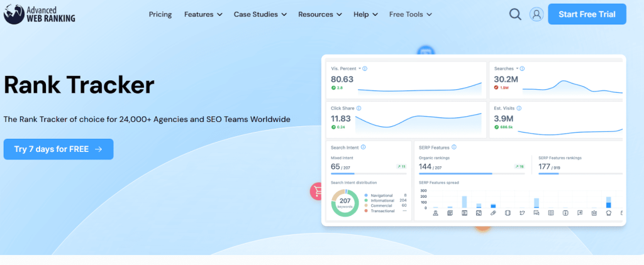Viewport: 644px width, 265px height.
Task: Open the Pricing menu item
Action: pyautogui.click(x=160, y=14)
